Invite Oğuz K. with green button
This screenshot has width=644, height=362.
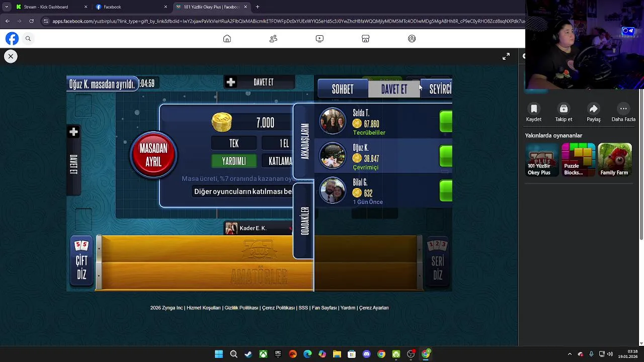446,156
